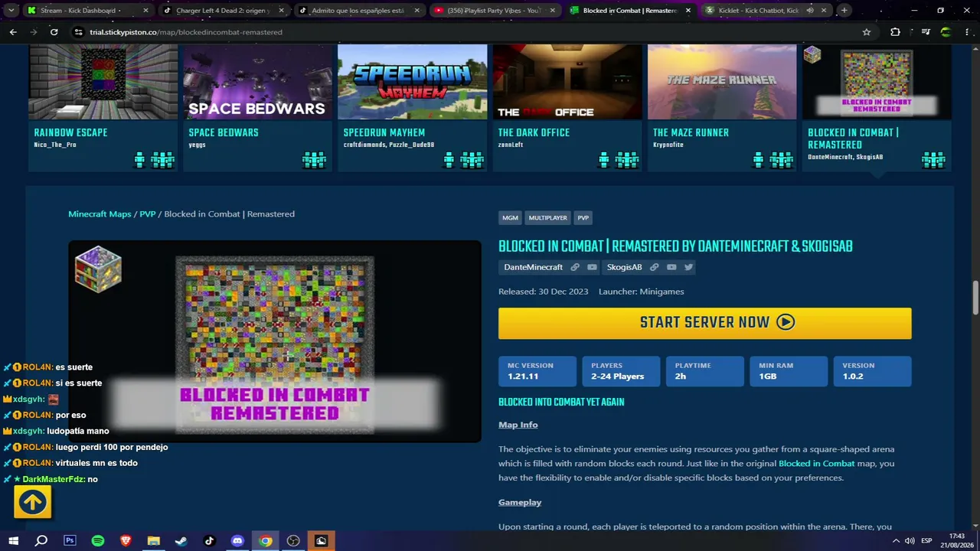
Task: Reload the page with the refresh icon
Action: coord(54,32)
